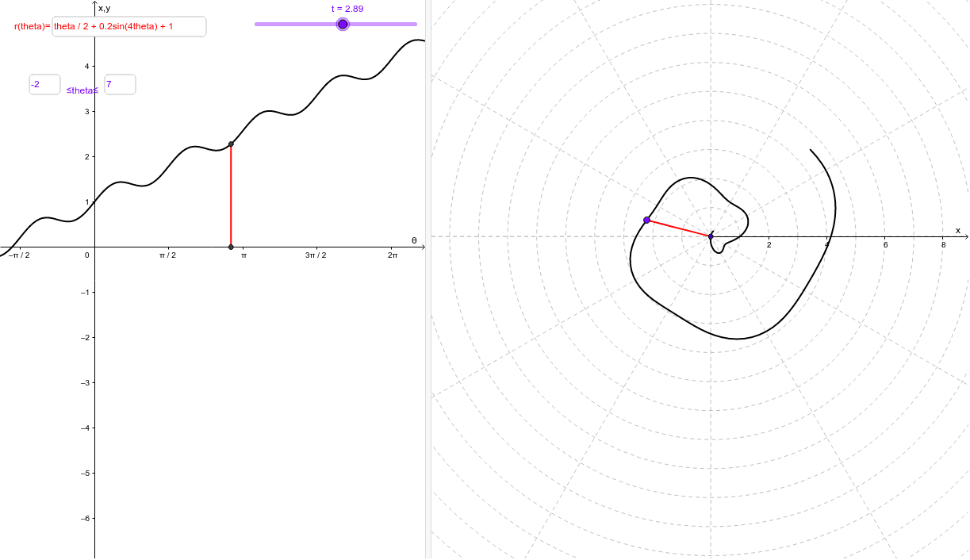
Task: Click the origin point in the polar view
Action: (711, 236)
